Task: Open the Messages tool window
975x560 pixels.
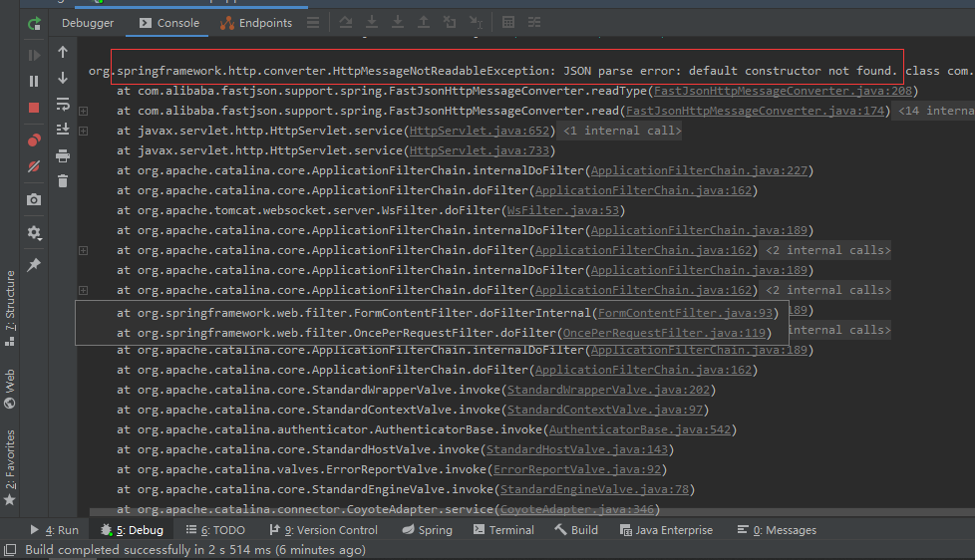Action: click(777, 530)
